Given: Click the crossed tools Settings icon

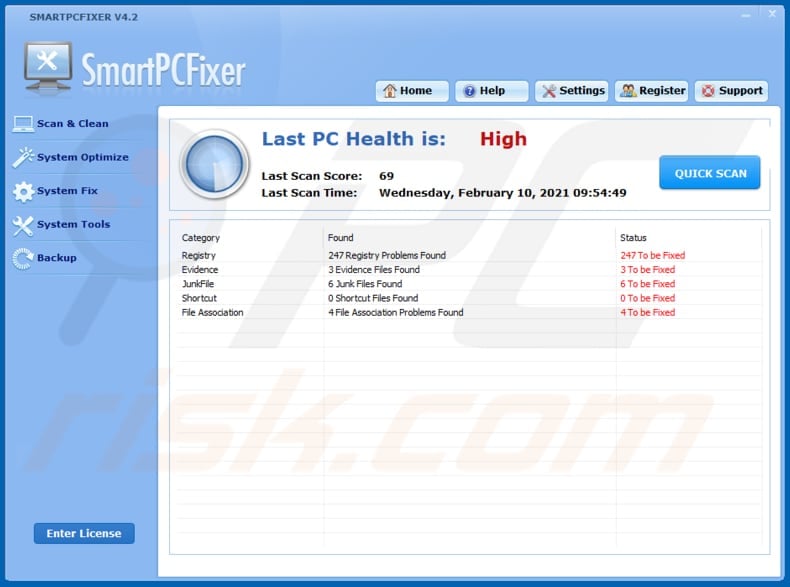Looking at the screenshot, I should (x=549, y=91).
